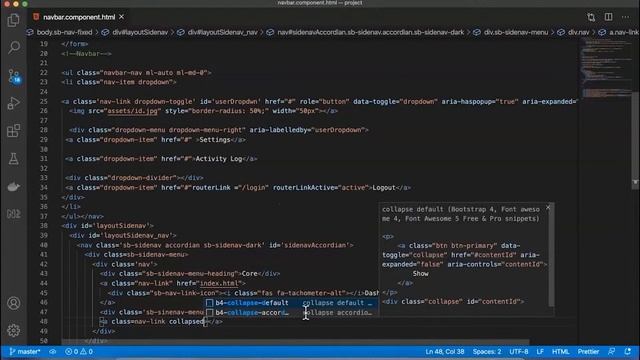Change indentation via Spaces: 2

click(x=487, y=351)
